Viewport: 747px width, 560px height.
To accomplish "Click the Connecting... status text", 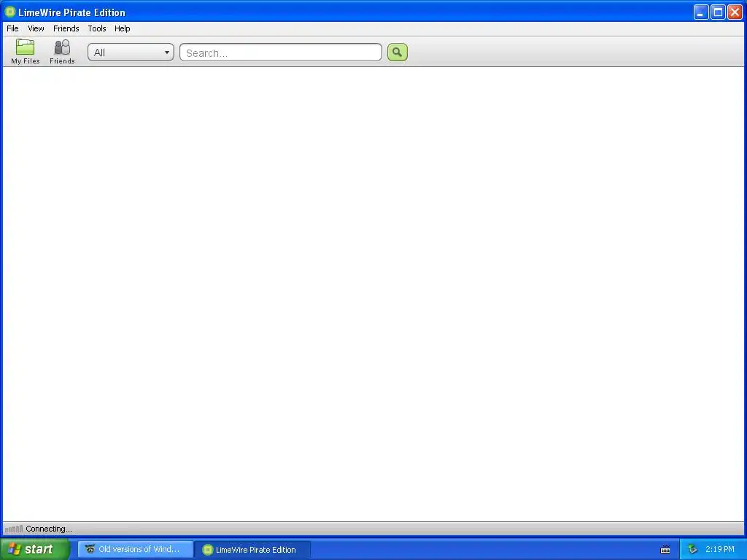I will [49, 529].
